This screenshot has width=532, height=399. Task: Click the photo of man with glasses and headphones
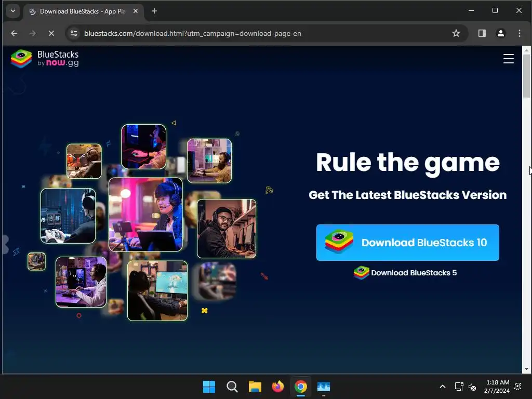[227, 229]
